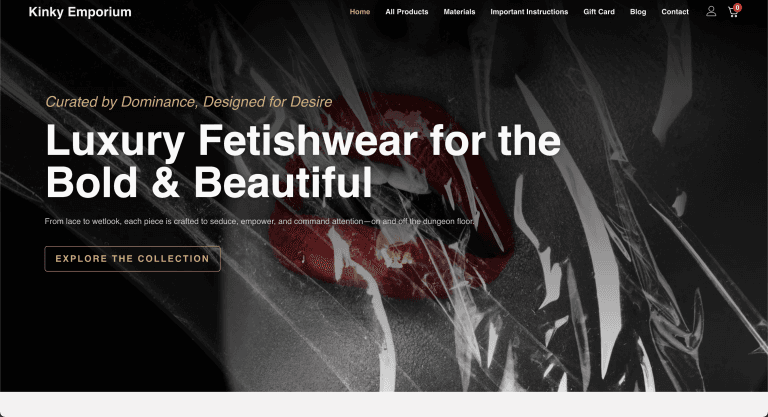Open the Blog nav link

click(638, 12)
